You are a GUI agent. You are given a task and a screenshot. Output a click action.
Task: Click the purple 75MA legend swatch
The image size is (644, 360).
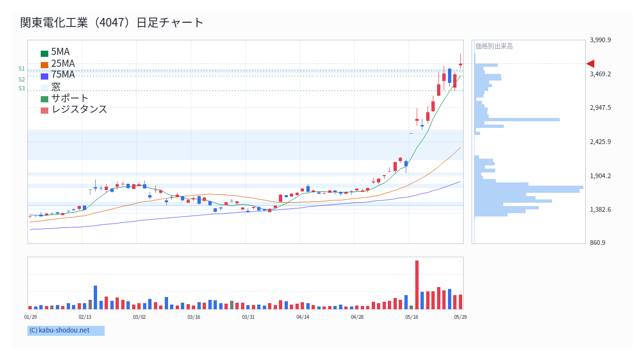(45, 76)
